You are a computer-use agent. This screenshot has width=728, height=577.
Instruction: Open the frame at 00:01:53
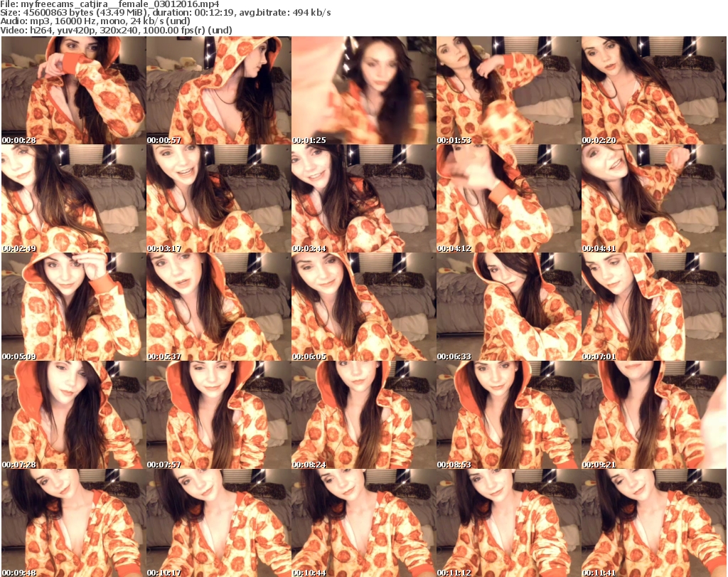coord(509,90)
